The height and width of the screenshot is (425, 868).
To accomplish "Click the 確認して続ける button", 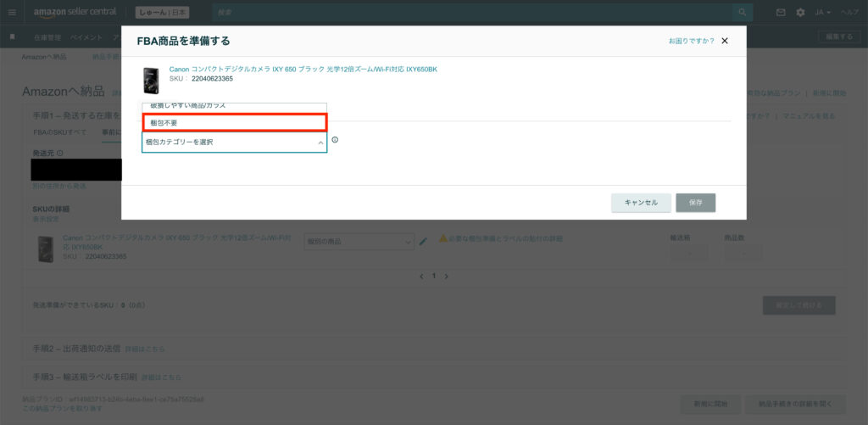I will 798,305.
